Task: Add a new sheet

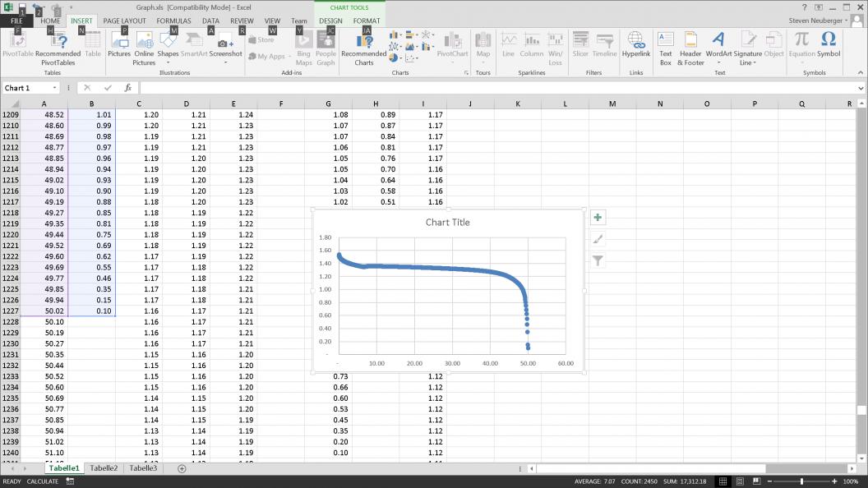Action: [x=182, y=468]
